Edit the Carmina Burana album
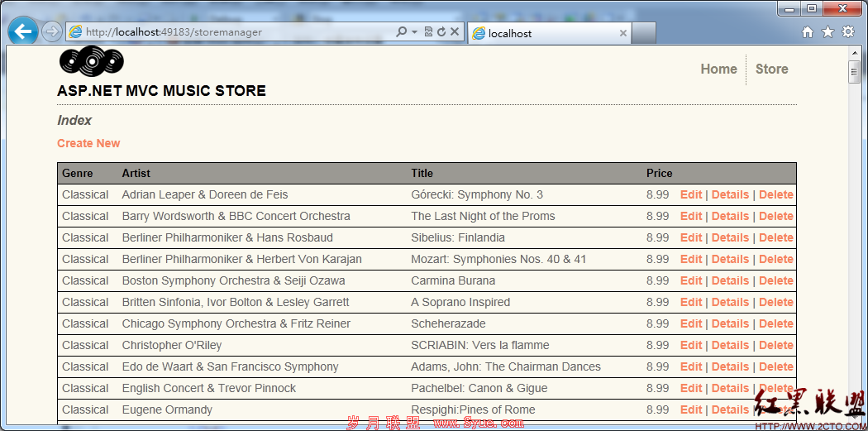The image size is (868, 431). pyautogui.click(x=691, y=281)
